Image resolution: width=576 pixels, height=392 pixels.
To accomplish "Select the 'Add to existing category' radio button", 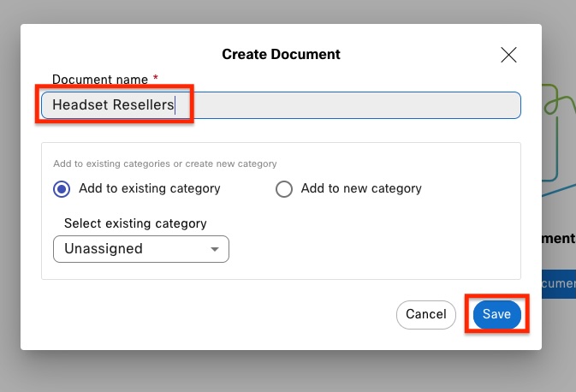I will [x=62, y=189].
